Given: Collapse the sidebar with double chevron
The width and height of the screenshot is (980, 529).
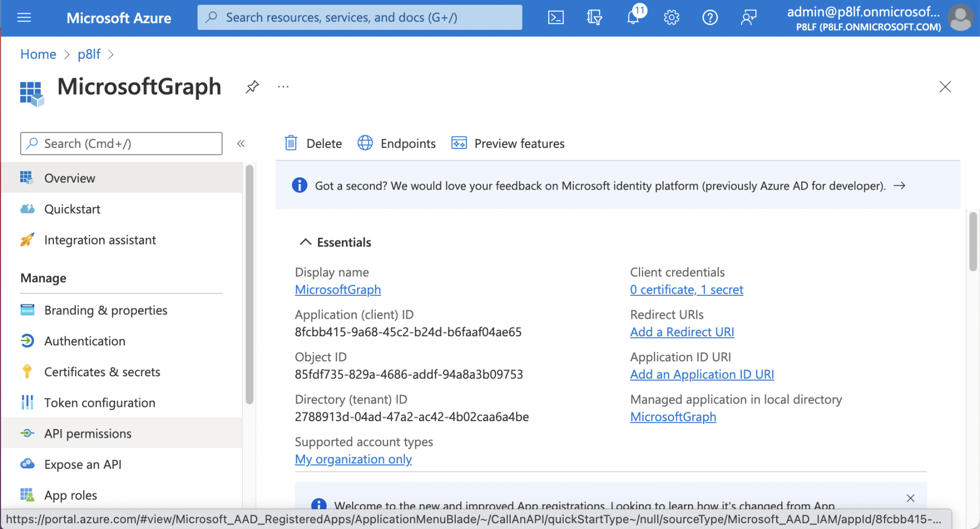Looking at the screenshot, I should [241, 143].
